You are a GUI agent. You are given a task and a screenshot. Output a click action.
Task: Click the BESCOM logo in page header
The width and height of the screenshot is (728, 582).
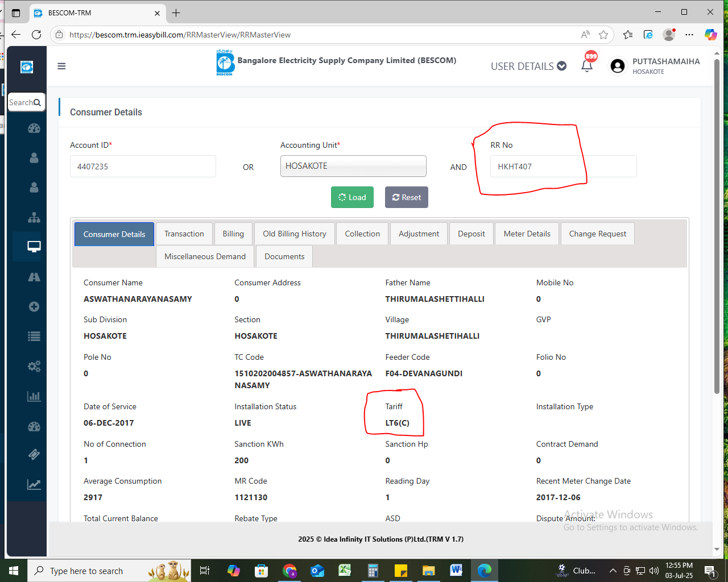point(225,63)
